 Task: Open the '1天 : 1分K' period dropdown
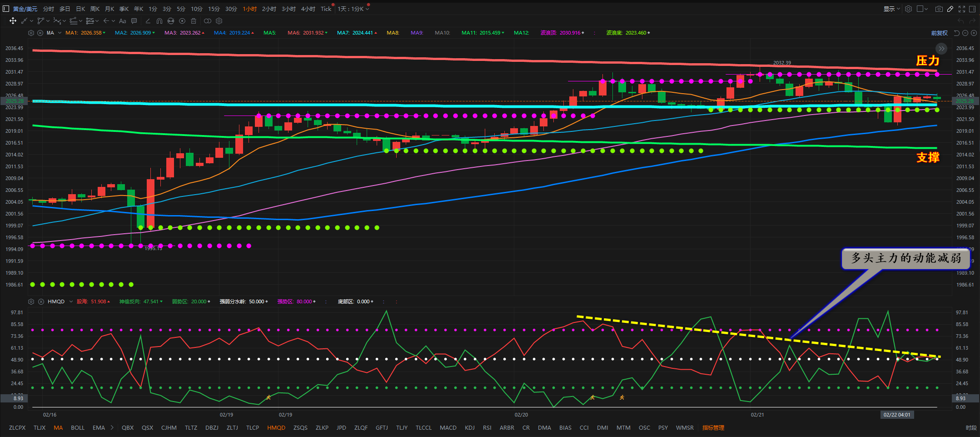coord(353,9)
